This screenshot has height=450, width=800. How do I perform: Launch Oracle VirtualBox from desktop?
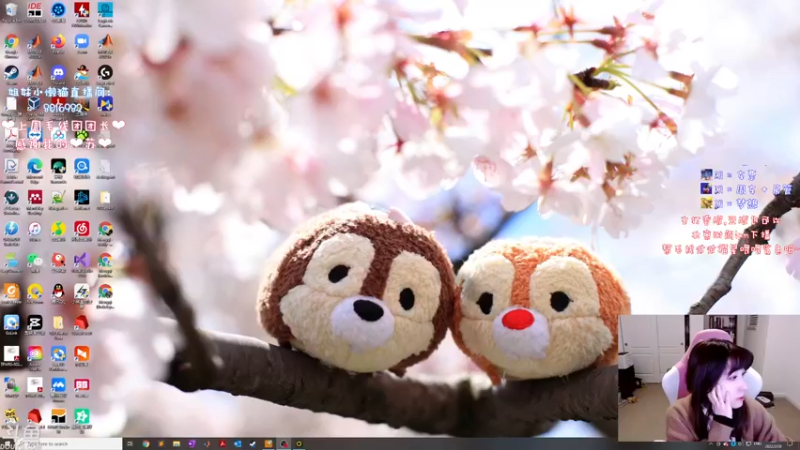[34, 104]
